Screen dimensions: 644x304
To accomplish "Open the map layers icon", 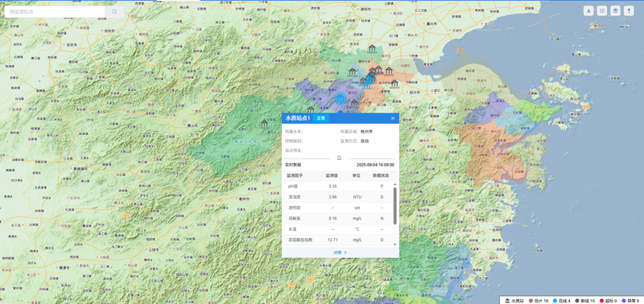I will click(615, 11).
